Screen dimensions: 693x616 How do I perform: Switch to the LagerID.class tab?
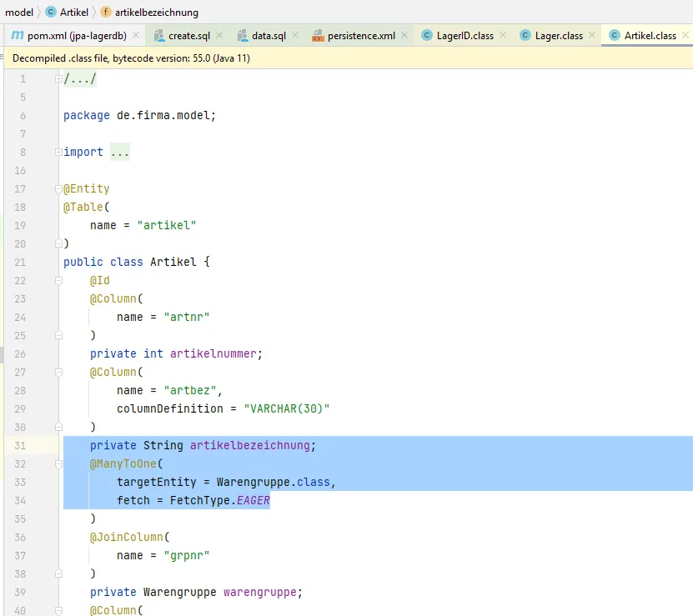coord(465,36)
